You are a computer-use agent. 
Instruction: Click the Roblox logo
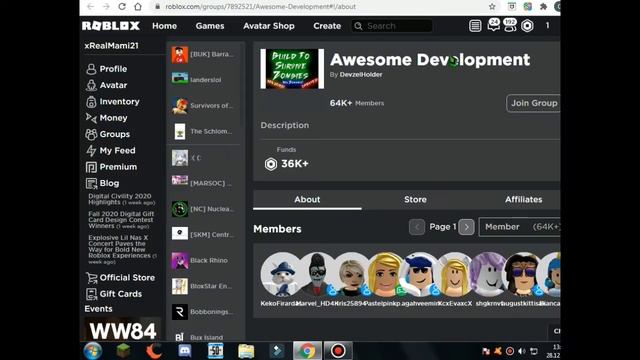[x=111, y=26]
